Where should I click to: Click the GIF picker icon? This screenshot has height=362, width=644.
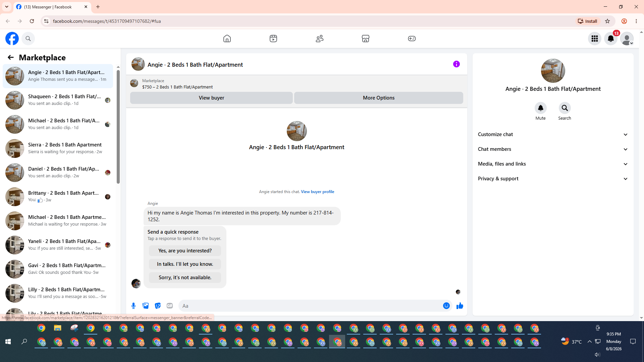pos(170,306)
